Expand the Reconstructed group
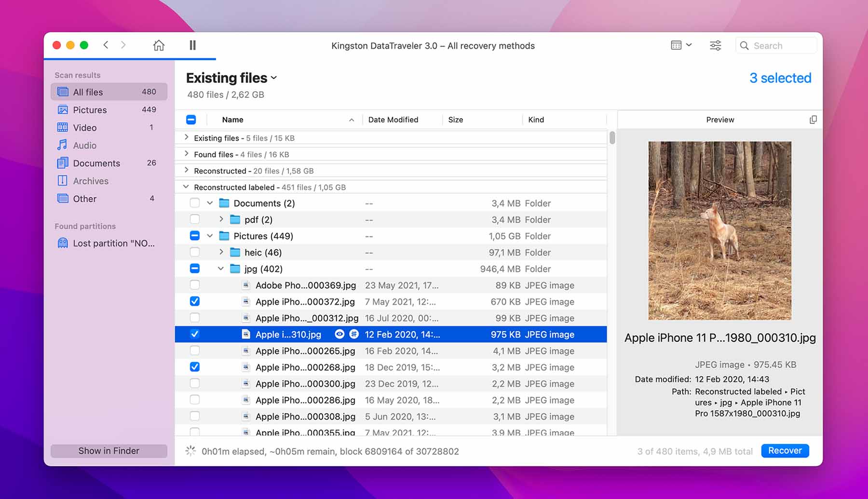 (186, 170)
